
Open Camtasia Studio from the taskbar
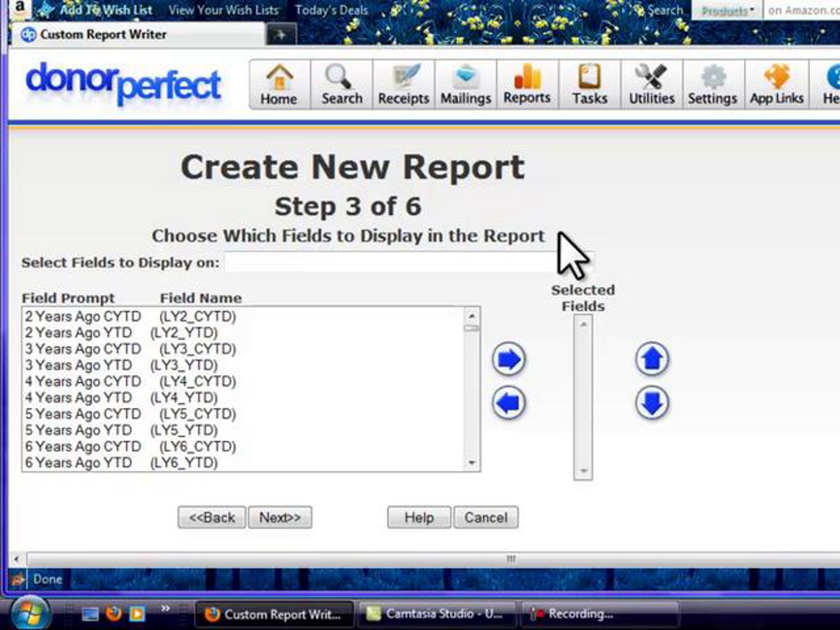coord(437,614)
